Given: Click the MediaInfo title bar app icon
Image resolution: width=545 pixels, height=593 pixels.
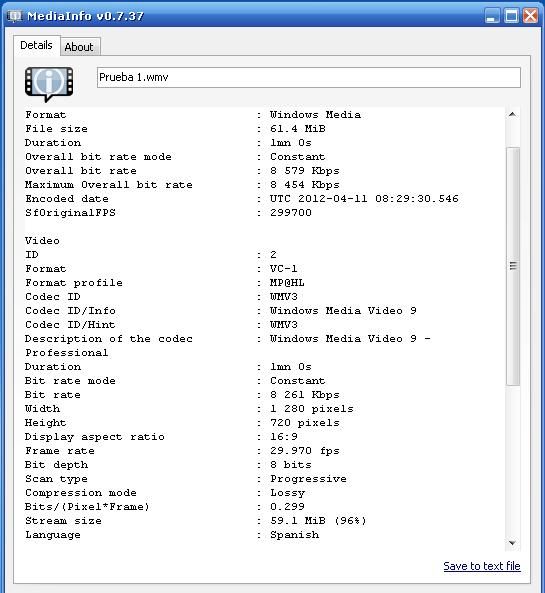Looking at the screenshot, I should [15, 16].
